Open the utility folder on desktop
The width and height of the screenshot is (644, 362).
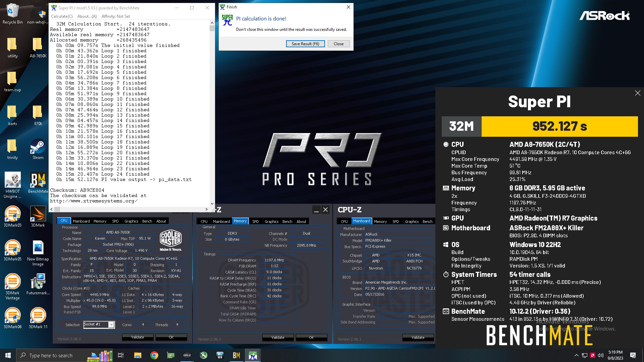13,48
